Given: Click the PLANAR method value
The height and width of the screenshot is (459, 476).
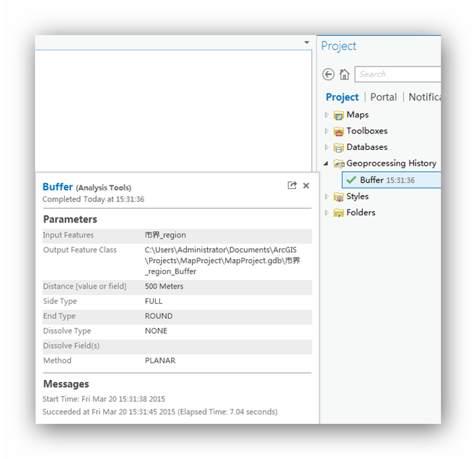Looking at the screenshot, I should (160, 361).
